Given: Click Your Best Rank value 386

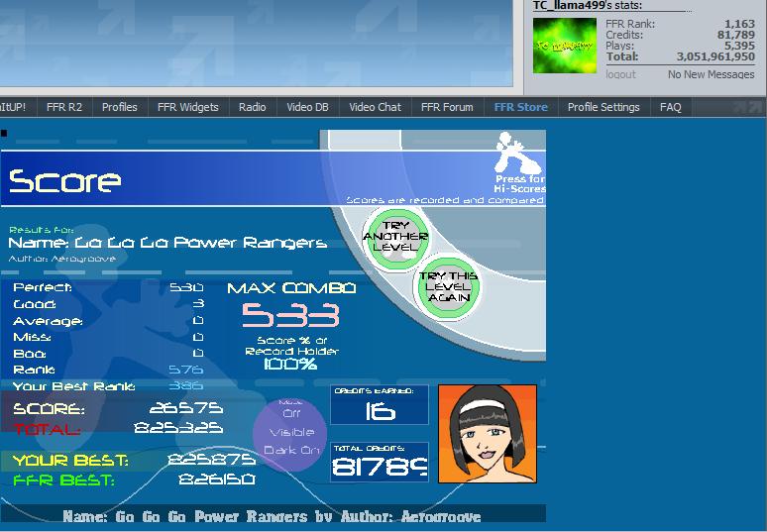Looking at the screenshot, I should [186, 385].
